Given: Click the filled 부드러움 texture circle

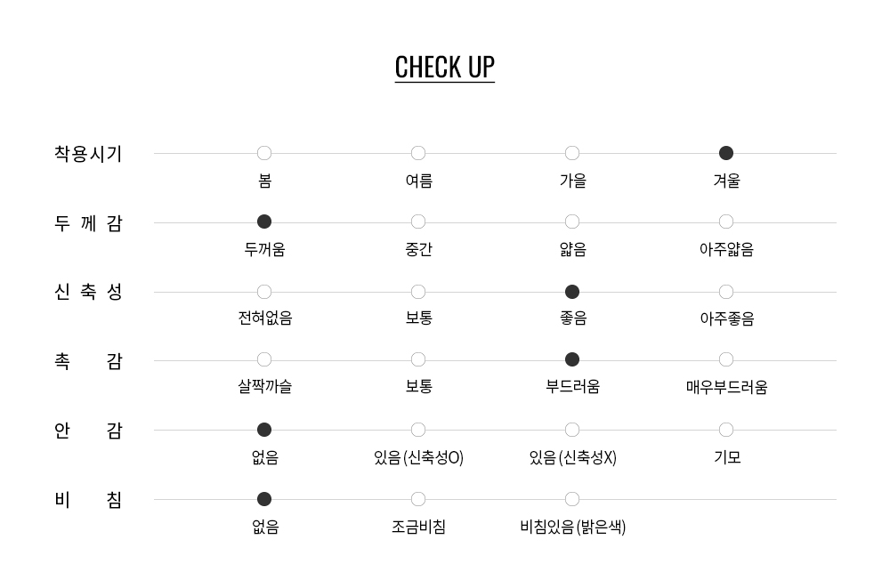Looking at the screenshot, I should (572, 359).
